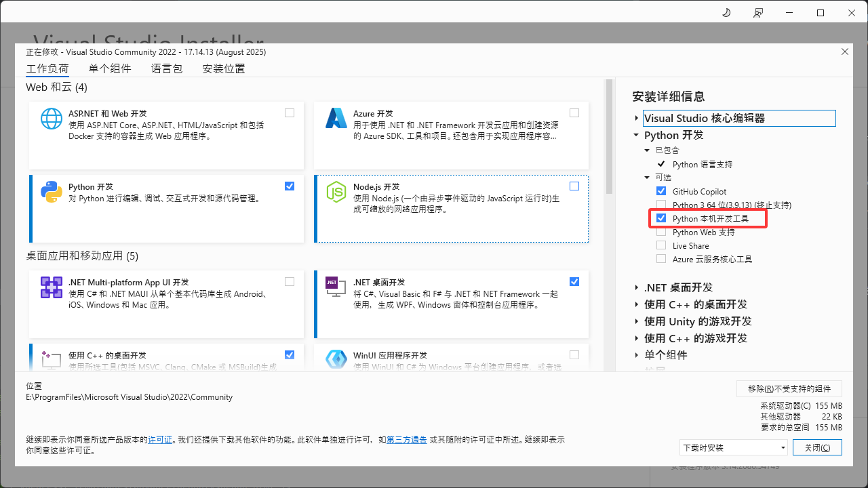Click the ASP.NET globe workload icon
This screenshot has width=868, height=488.
click(x=52, y=119)
